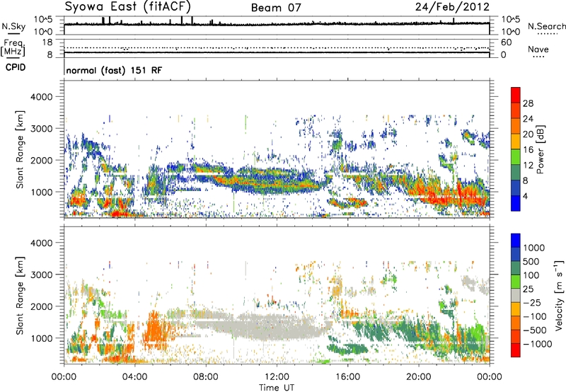Click the orange negative-velocity patch near 05:00
Screen dimensions: 566x392
tap(155, 328)
